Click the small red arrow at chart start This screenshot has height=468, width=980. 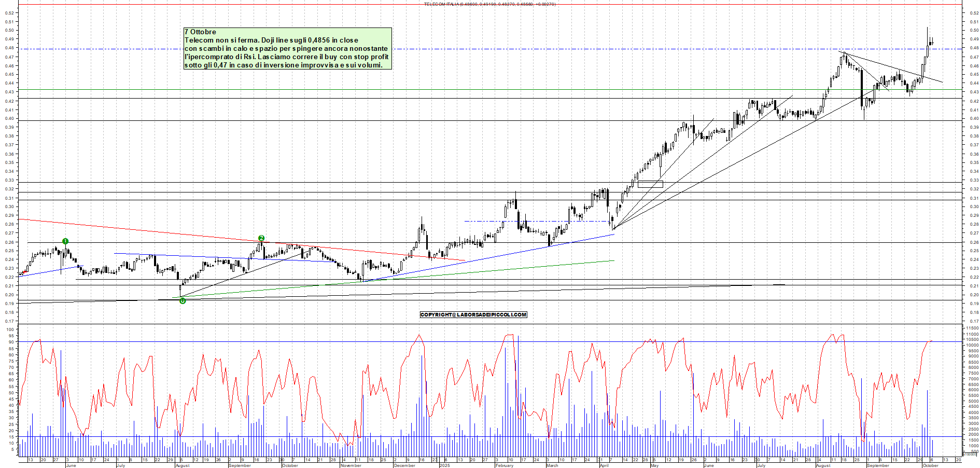click(x=24, y=272)
